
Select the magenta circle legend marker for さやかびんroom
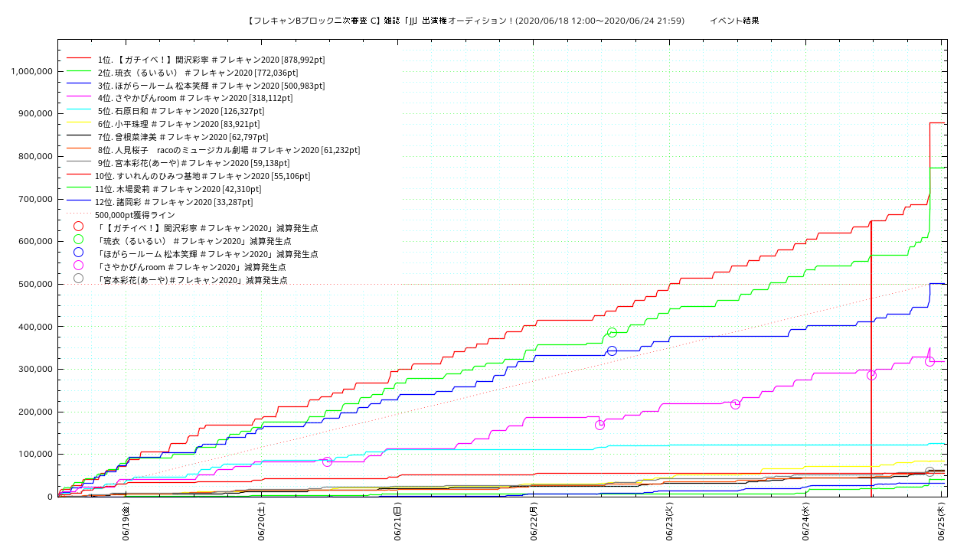coord(78,266)
